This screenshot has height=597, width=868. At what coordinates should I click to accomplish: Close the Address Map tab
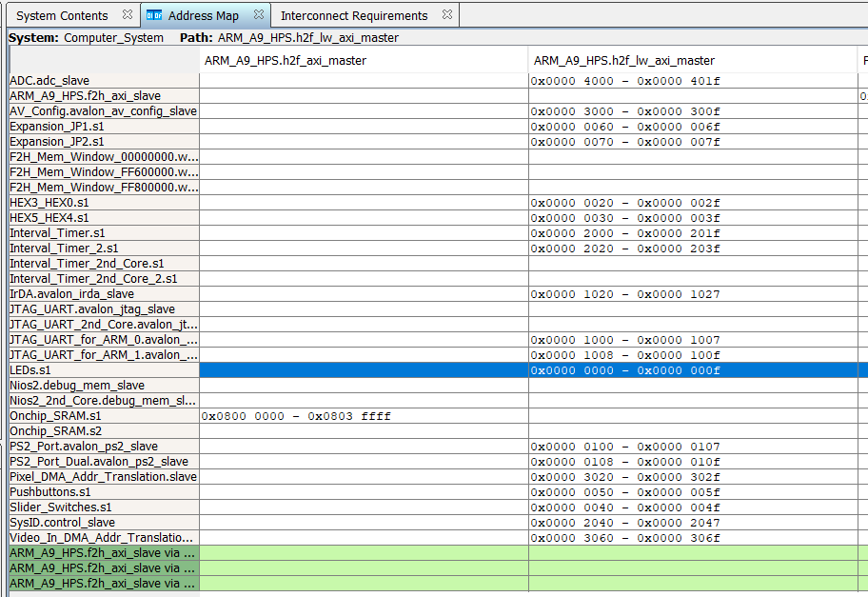(x=258, y=15)
